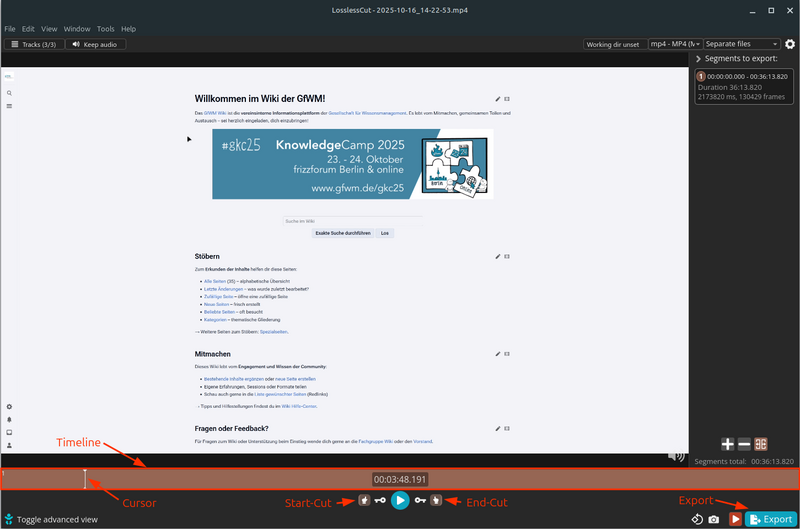Click timecode field 00:03:48.191
This screenshot has height=529, width=800.
pos(399,480)
